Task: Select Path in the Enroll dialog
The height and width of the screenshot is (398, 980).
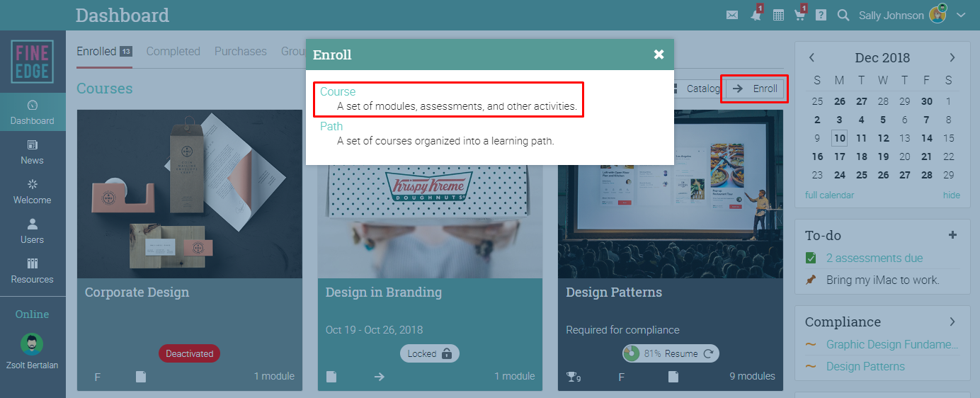Action: click(x=331, y=126)
